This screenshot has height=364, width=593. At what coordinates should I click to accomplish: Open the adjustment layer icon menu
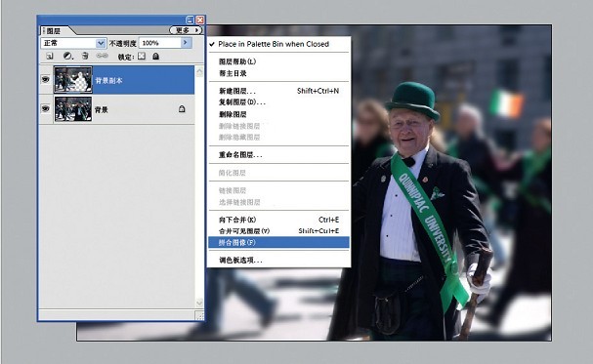(67, 56)
